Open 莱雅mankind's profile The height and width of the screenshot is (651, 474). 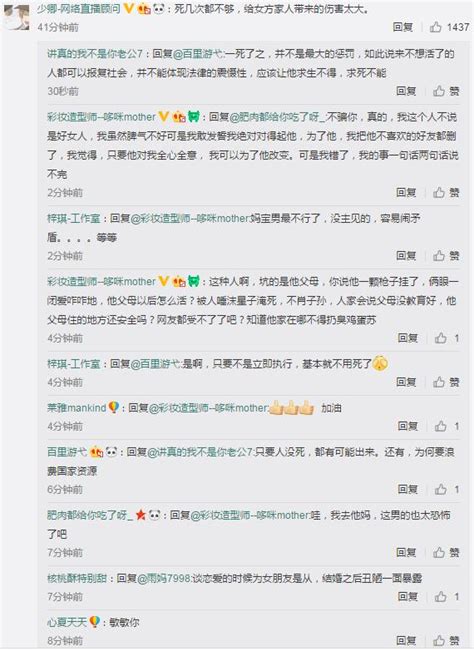(77, 408)
